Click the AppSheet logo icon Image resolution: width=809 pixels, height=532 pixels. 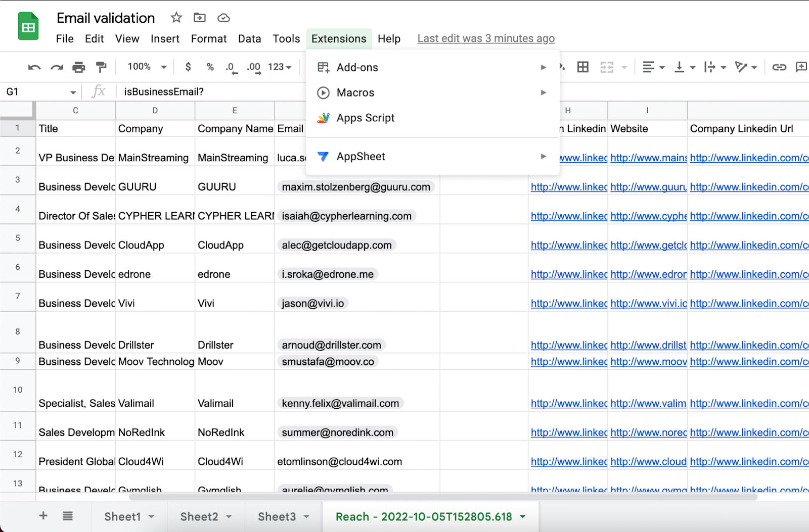[323, 157]
